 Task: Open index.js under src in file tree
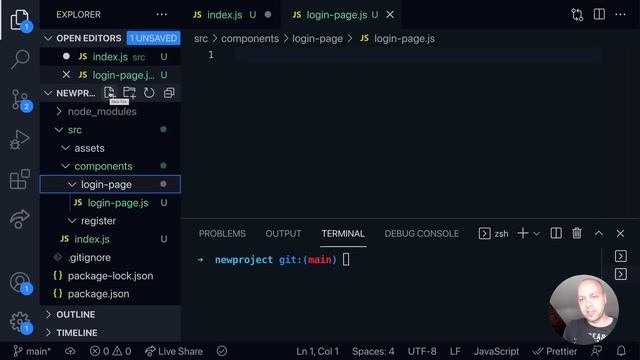pos(91,239)
